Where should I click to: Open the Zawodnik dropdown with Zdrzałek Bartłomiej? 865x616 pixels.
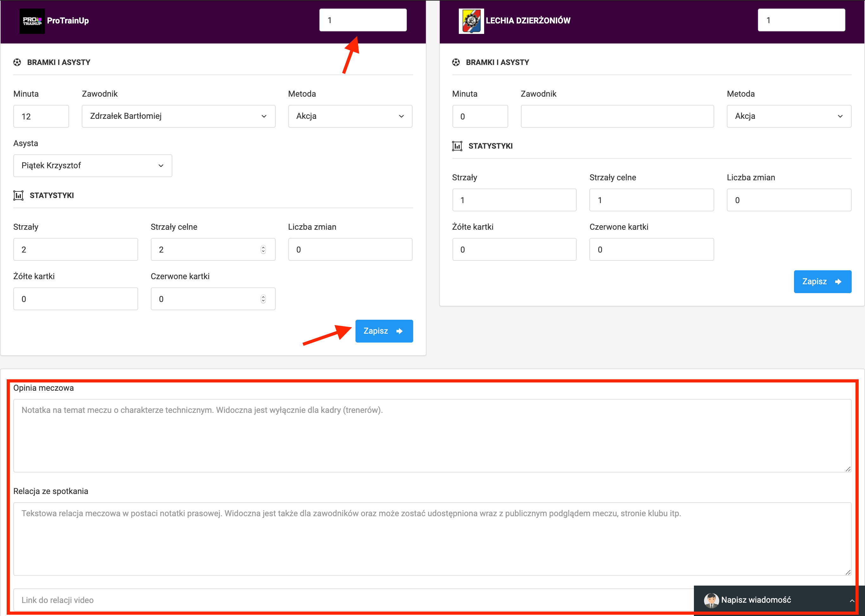(178, 116)
